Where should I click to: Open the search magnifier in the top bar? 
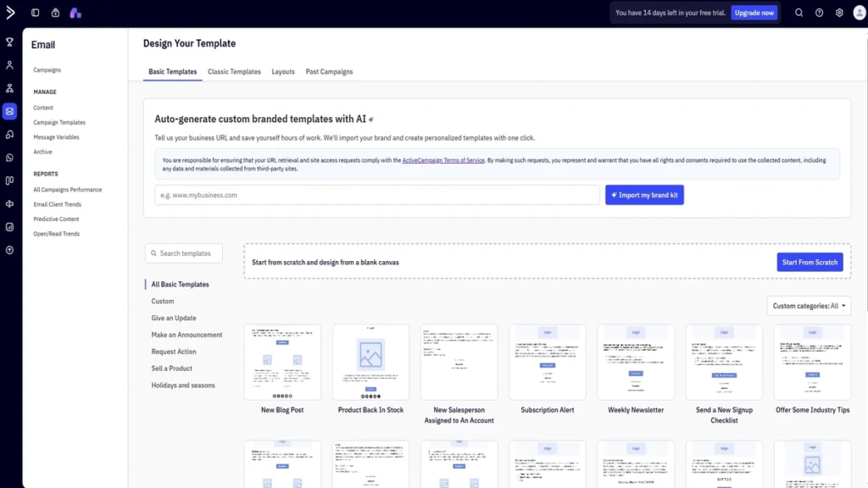point(798,13)
